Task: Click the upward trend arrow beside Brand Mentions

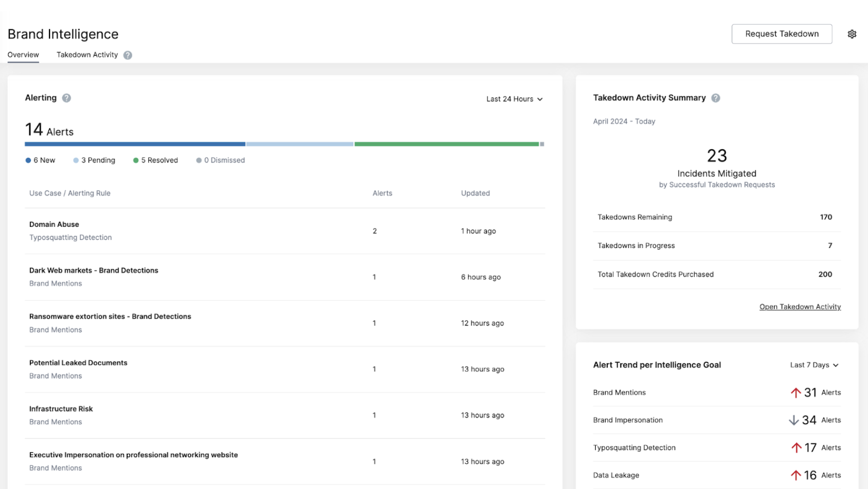Action: (x=796, y=392)
